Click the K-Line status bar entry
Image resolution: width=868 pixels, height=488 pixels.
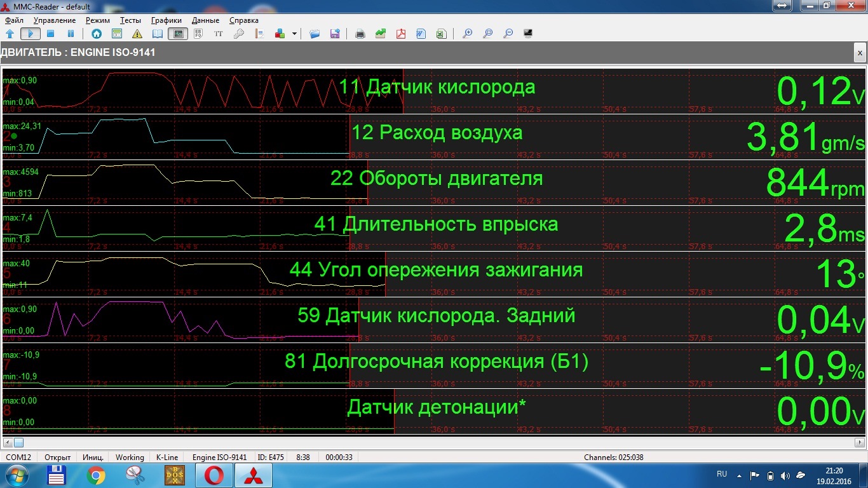pos(167,457)
